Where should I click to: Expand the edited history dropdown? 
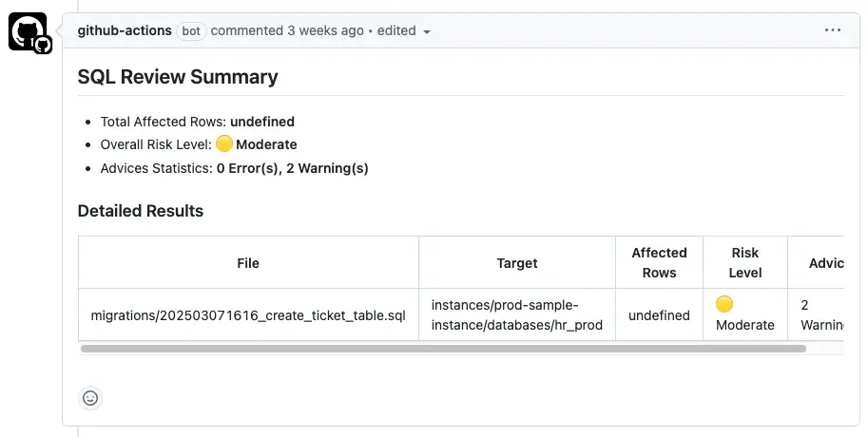[404, 31]
